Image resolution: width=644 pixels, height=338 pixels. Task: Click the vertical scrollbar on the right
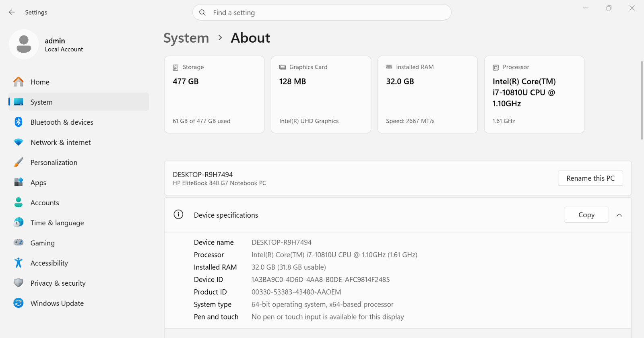[x=642, y=101]
